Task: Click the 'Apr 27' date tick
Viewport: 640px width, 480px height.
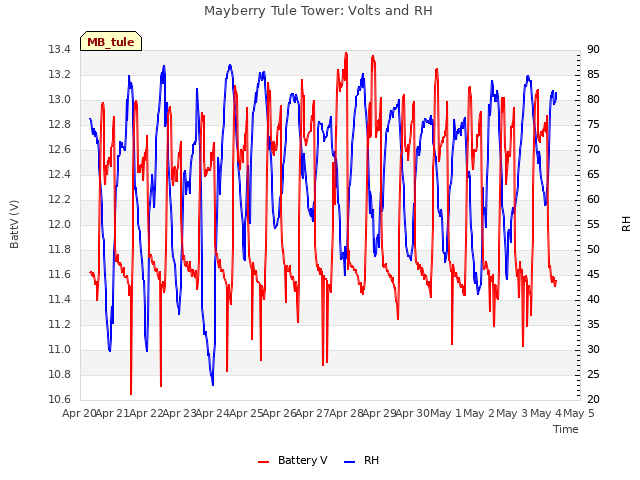Action: pos(312,413)
